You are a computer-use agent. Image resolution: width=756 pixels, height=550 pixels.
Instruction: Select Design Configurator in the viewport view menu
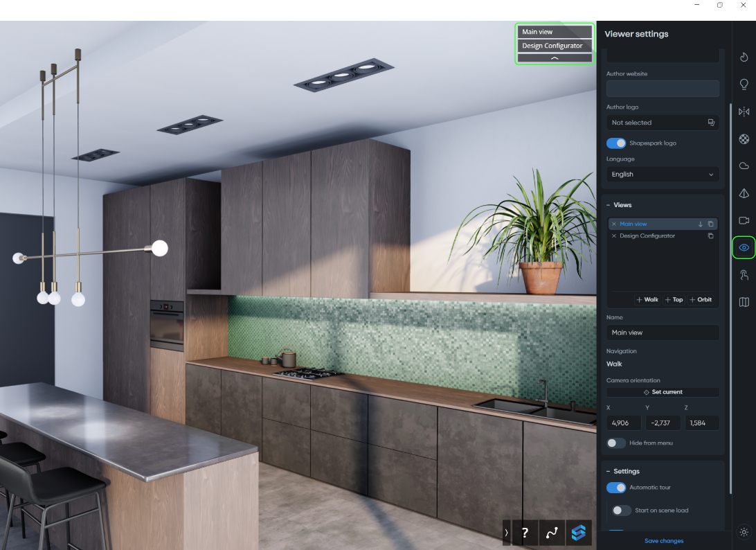552,46
